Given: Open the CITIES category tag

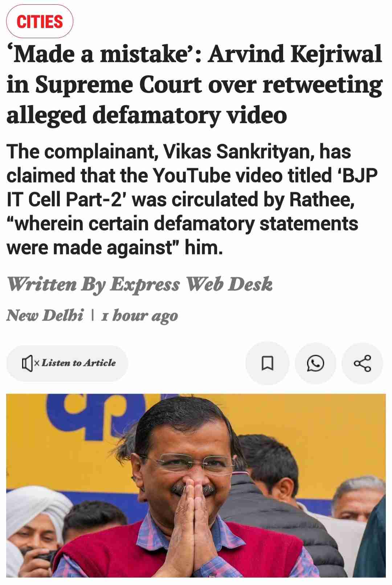Looking at the screenshot, I should (x=40, y=21).
